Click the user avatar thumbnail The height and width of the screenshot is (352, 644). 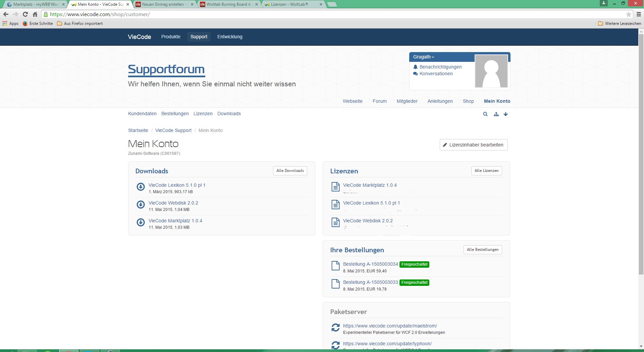pyautogui.click(x=491, y=71)
